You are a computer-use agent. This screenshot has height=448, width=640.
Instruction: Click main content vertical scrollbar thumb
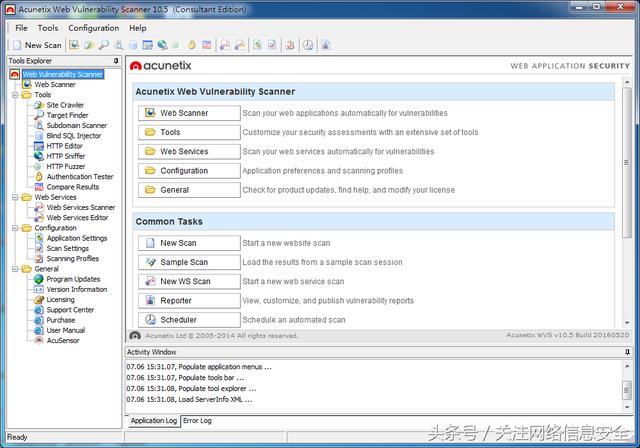pos(627,162)
